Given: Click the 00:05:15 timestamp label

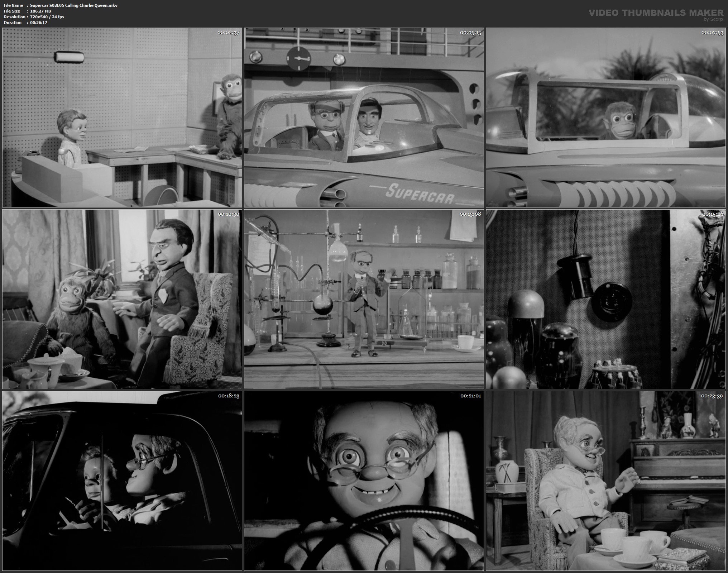Looking at the screenshot, I should click(470, 33).
